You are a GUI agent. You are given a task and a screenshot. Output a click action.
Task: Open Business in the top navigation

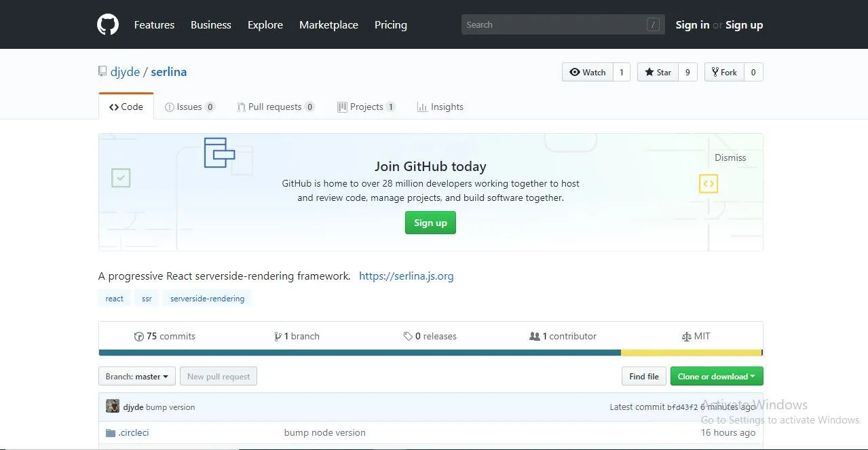pyautogui.click(x=210, y=24)
